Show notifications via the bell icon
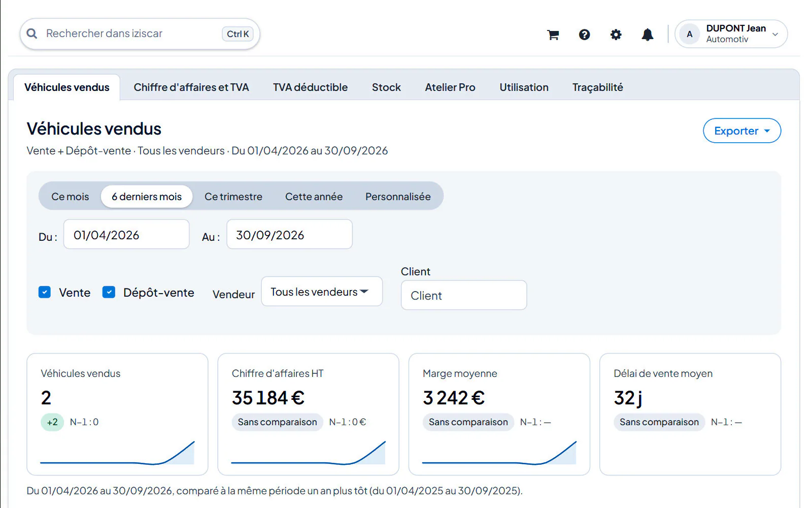Screen dimensions: 812x508 pos(647,35)
